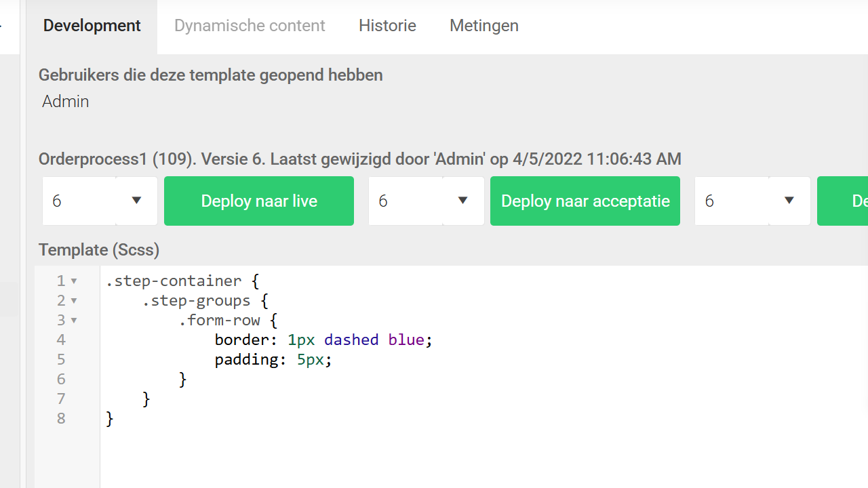
Task: Click the partially visible third deploy button
Action: 842,201
